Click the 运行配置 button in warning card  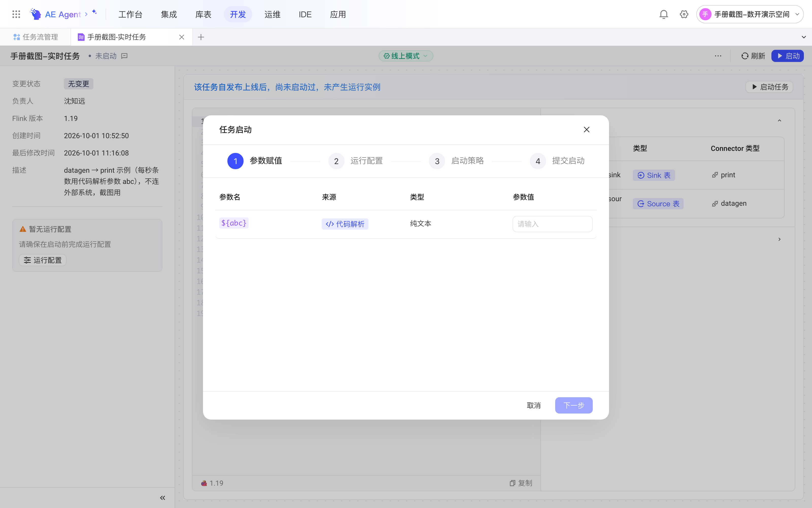(43, 260)
